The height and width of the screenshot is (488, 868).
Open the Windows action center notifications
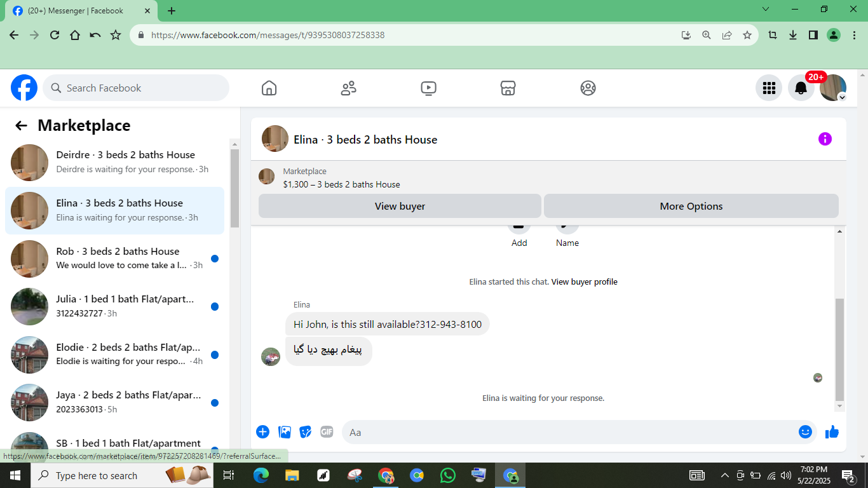pos(848,475)
